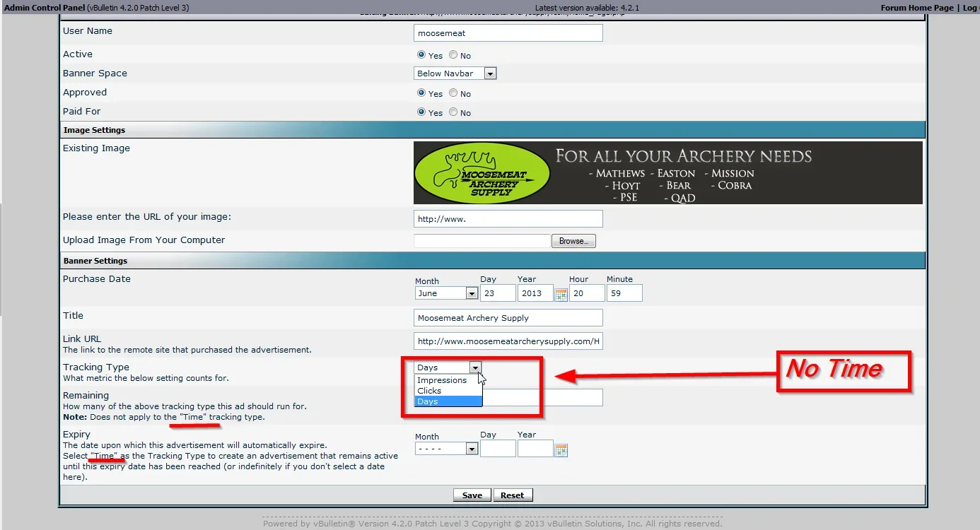Click the image URL input field
Image resolution: width=980 pixels, height=530 pixels.
508,219
